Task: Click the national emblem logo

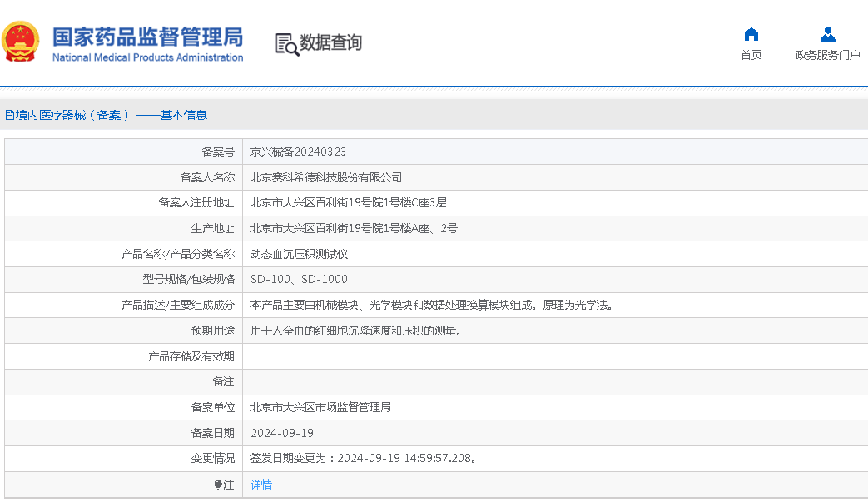Action: coord(22,42)
